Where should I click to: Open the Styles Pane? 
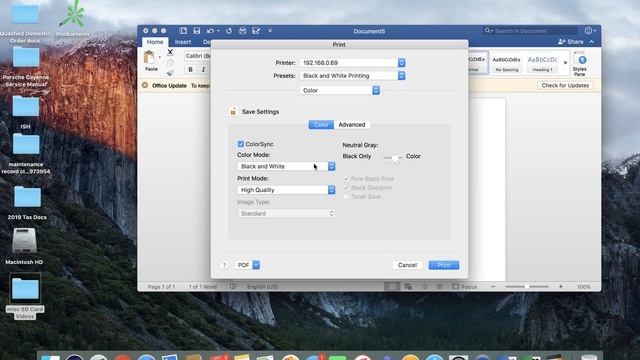pos(580,64)
